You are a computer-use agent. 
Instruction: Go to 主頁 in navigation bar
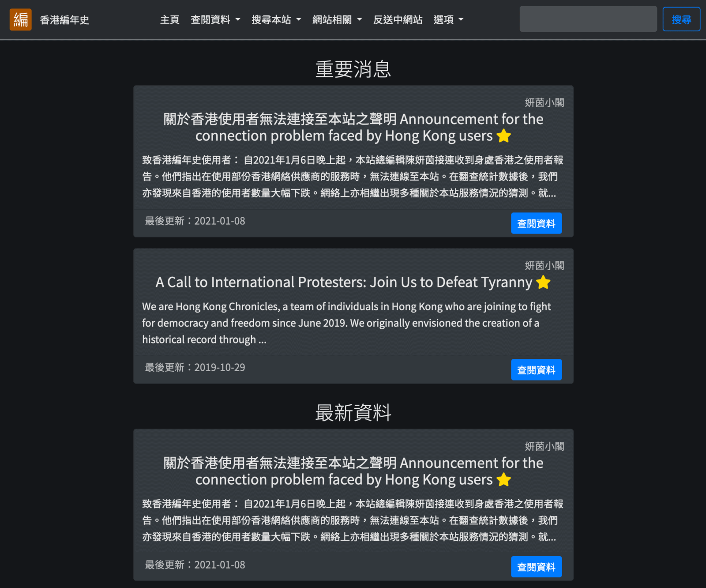click(x=169, y=19)
